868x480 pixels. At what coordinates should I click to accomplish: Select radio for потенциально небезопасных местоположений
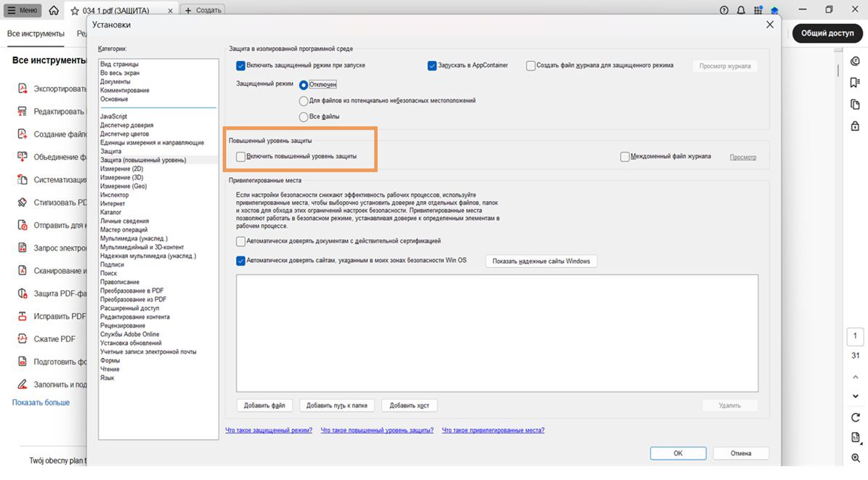tap(304, 101)
